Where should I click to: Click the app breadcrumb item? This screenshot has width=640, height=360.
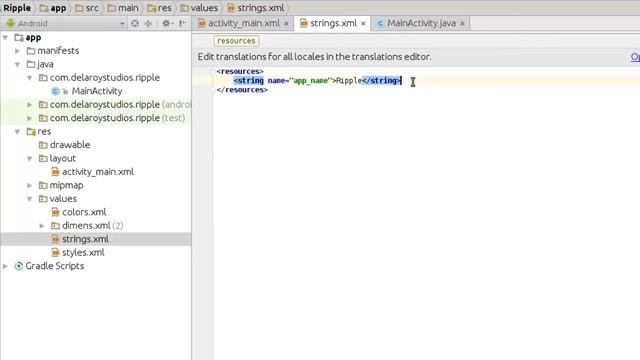[53, 8]
